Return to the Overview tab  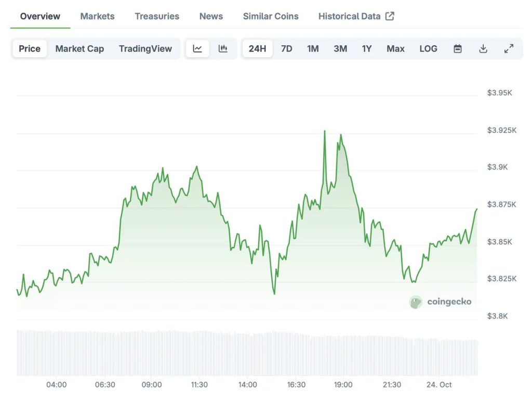(40, 16)
